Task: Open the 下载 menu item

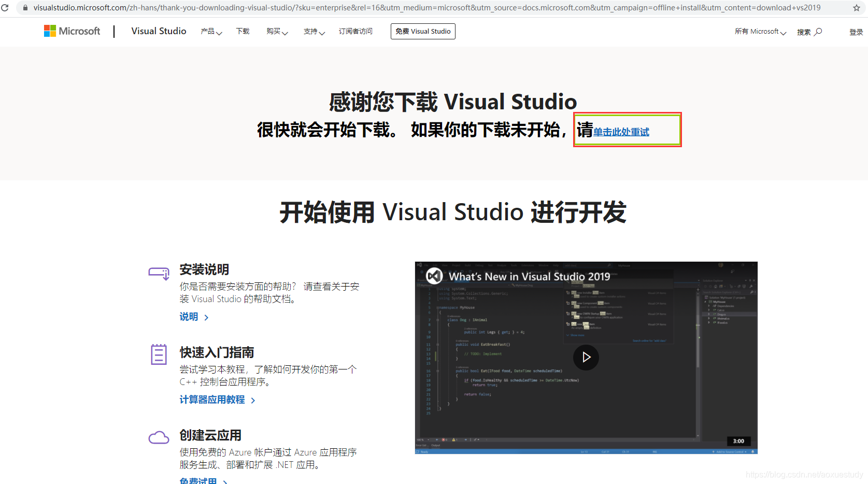Action: [x=243, y=32]
